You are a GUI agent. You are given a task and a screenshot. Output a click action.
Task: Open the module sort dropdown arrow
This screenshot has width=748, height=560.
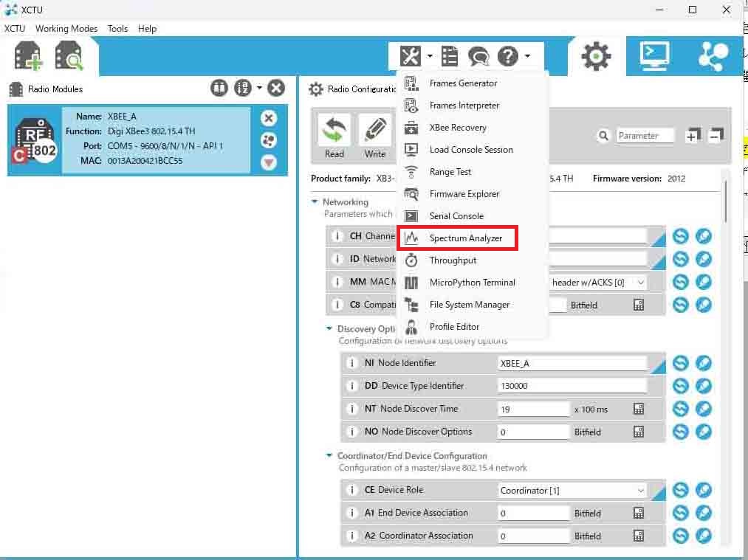(x=259, y=88)
